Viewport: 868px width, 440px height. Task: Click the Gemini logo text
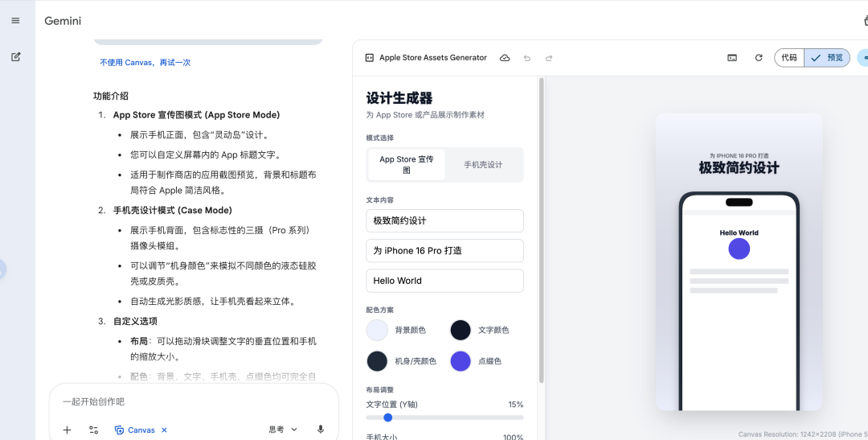[x=63, y=21]
